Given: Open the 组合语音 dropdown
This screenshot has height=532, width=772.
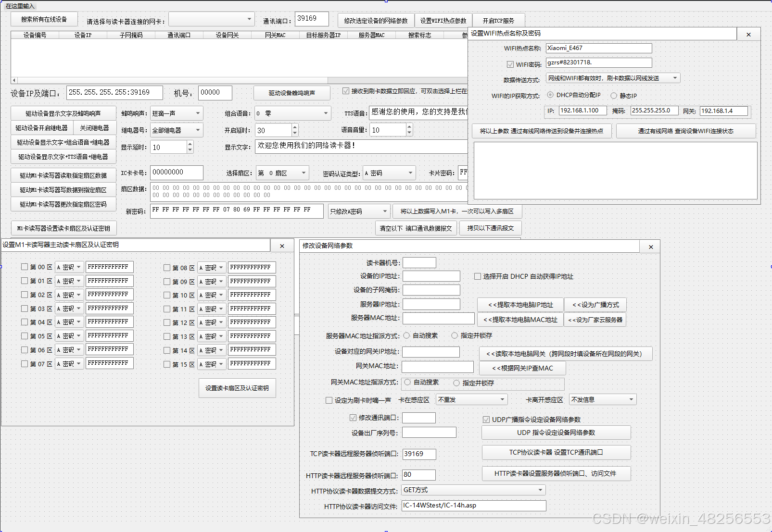Looking at the screenshot, I should [x=292, y=113].
